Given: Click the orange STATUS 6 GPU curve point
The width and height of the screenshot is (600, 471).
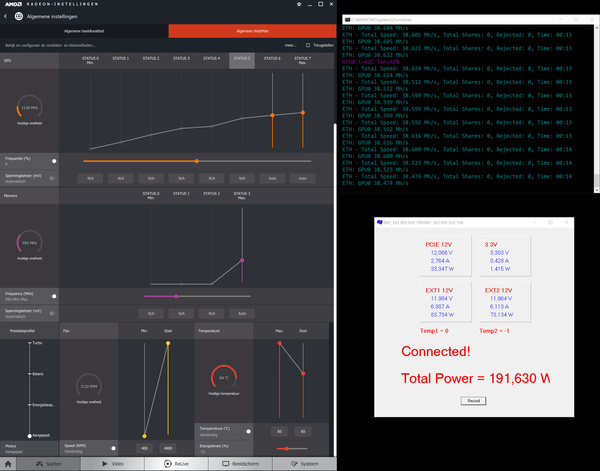Looking at the screenshot, I should point(272,115).
